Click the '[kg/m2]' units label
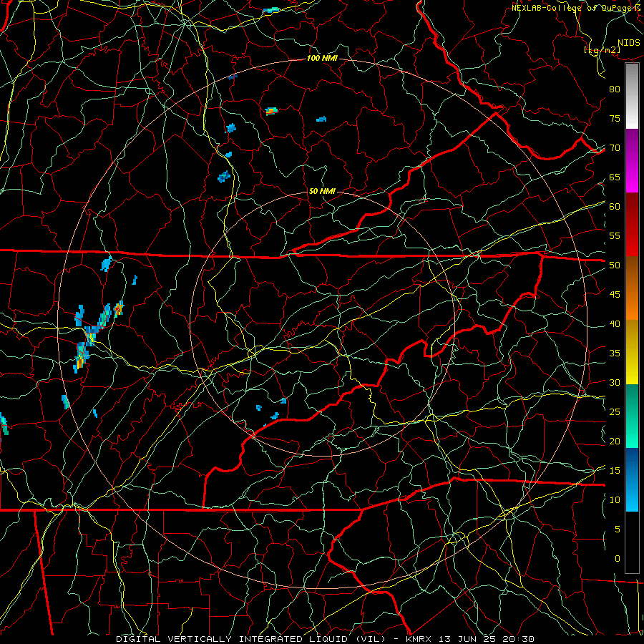The image size is (644, 644). (x=602, y=50)
